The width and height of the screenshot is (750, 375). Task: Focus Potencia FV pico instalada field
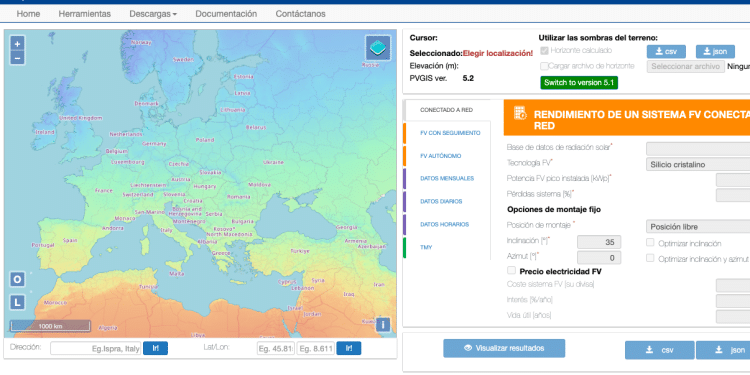click(x=733, y=180)
